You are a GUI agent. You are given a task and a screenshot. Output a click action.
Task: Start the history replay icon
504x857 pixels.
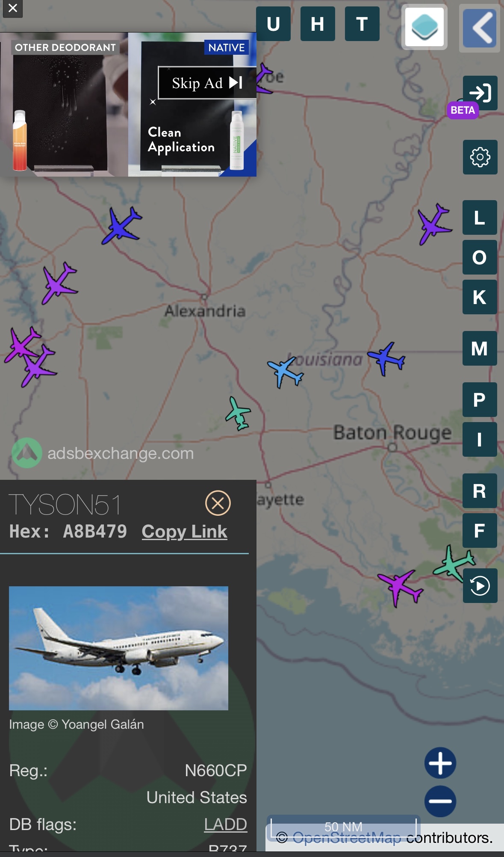tap(480, 585)
